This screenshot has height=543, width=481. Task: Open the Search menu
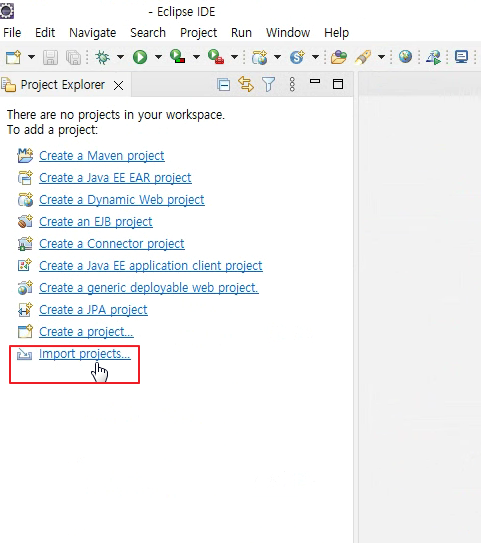point(148,33)
